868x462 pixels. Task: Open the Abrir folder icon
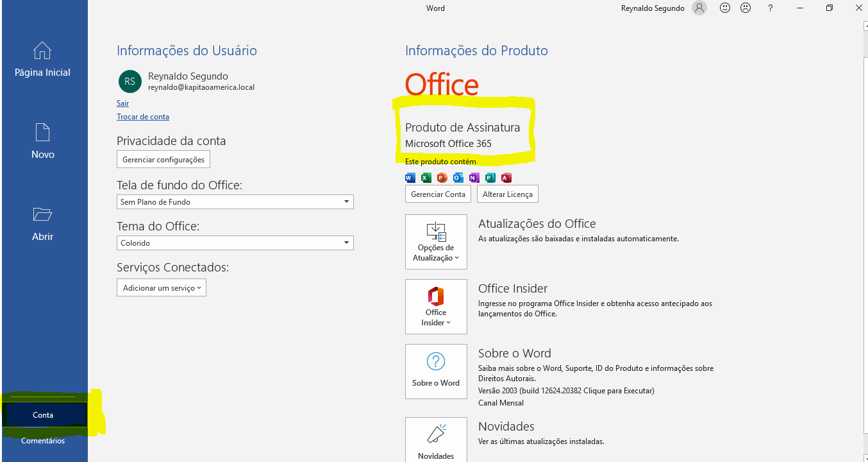pyautogui.click(x=42, y=214)
